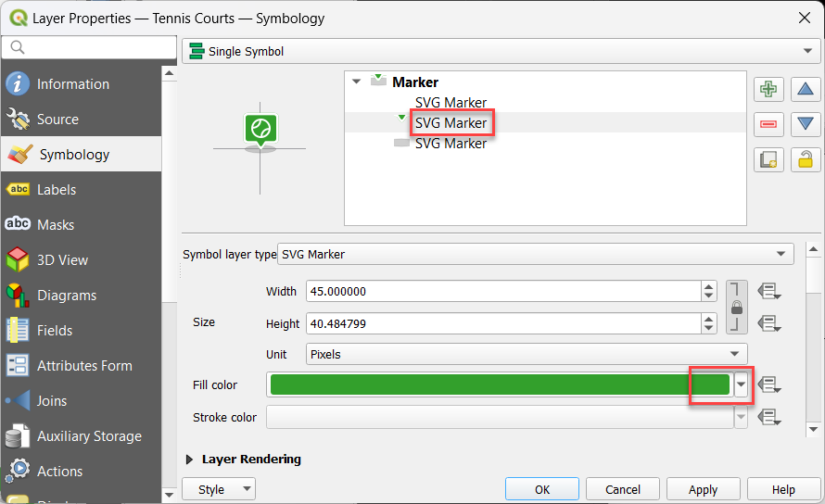Viewport: 825px width, 504px height.
Task: Open the Single Symbol renderer dropdown
Action: click(501, 52)
